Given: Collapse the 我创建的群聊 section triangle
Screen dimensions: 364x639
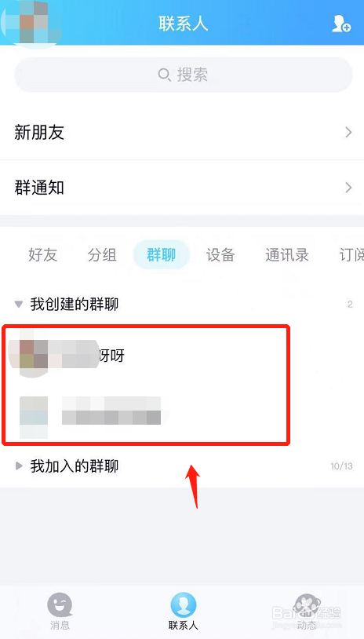Looking at the screenshot, I should click(x=18, y=304).
